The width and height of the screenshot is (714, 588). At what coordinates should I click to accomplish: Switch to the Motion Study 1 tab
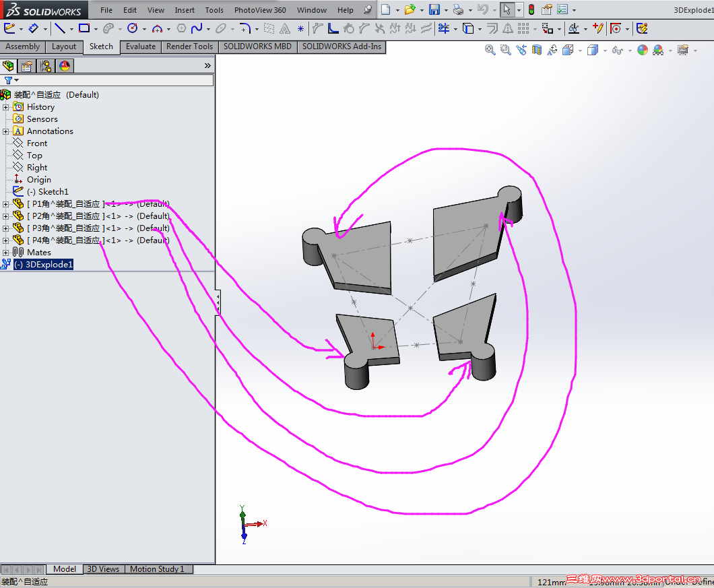(x=157, y=569)
